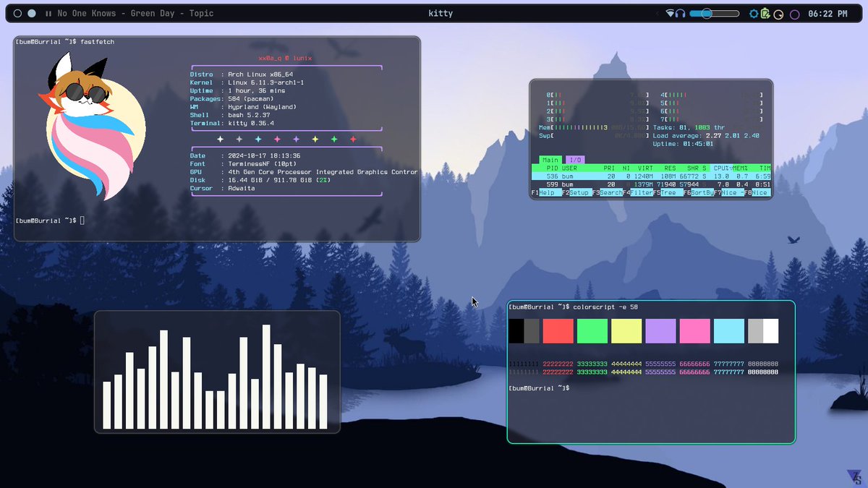Viewport: 868px width, 488px height.
Task: Sort htop by the PRI column
Action: pos(609,168)
